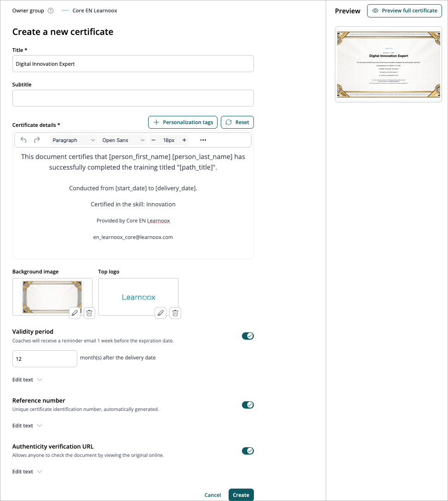Viewport: 448px width, 501px height.
Task: Click the certificate preview thumbnail
Action: [389, 64]
